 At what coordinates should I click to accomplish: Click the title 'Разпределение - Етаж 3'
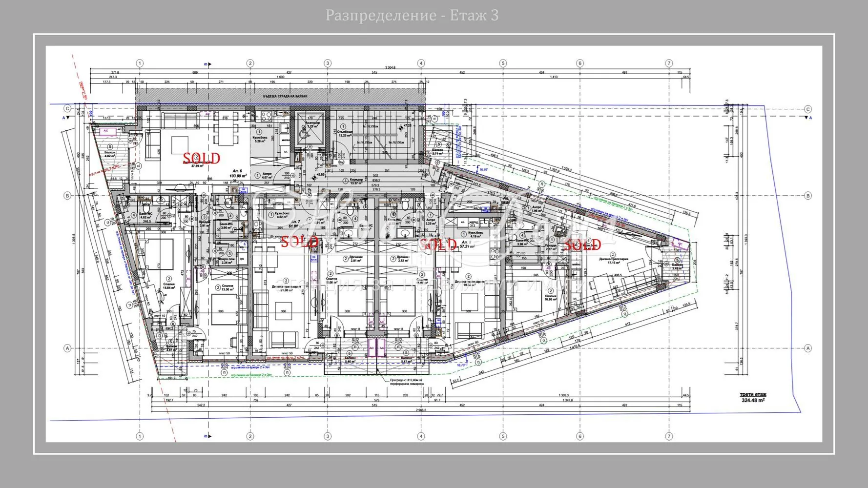point(412,15)
